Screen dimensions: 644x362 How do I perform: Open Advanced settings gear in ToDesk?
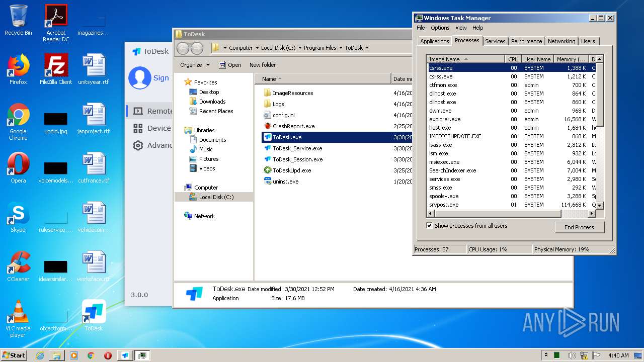[137, 145]
